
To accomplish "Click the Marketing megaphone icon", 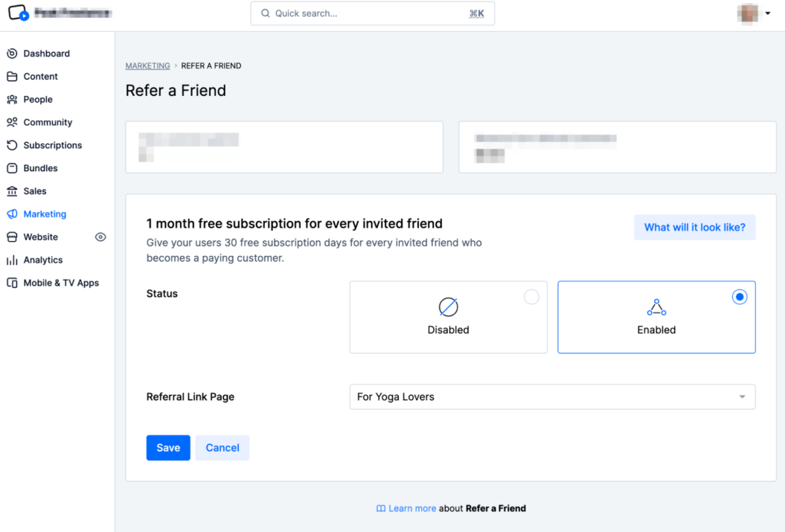I will (x=12, y=214).
